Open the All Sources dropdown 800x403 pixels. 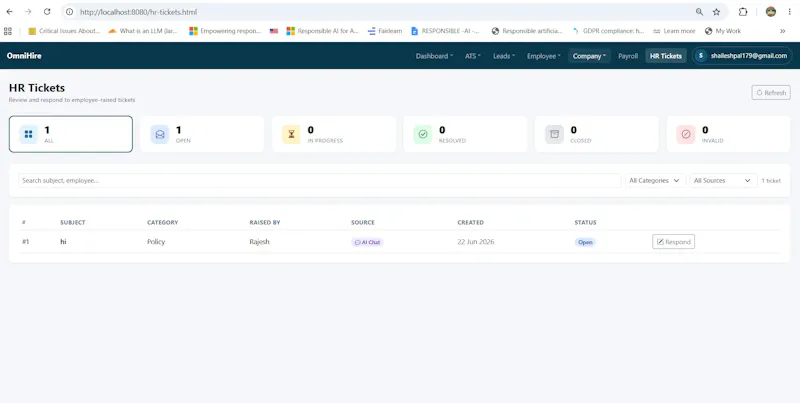(723, 181)
